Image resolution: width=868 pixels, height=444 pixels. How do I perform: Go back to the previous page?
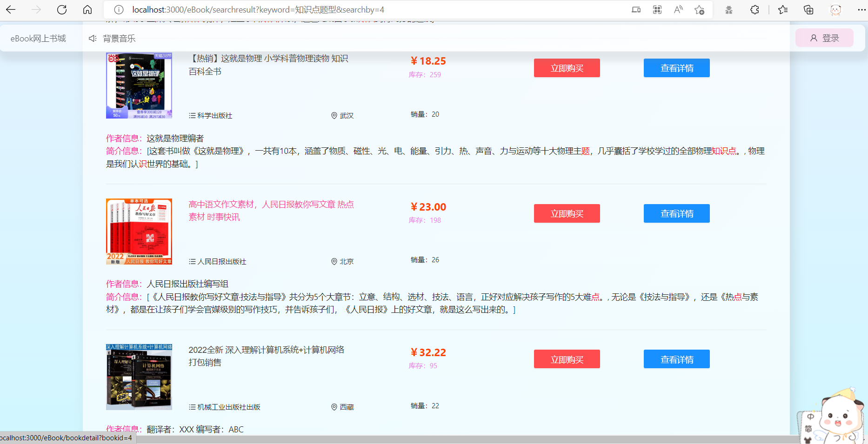click(11, 10)
